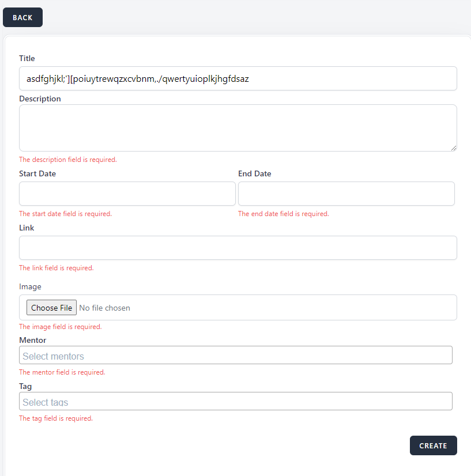Click the Image field label

(30, 286)
